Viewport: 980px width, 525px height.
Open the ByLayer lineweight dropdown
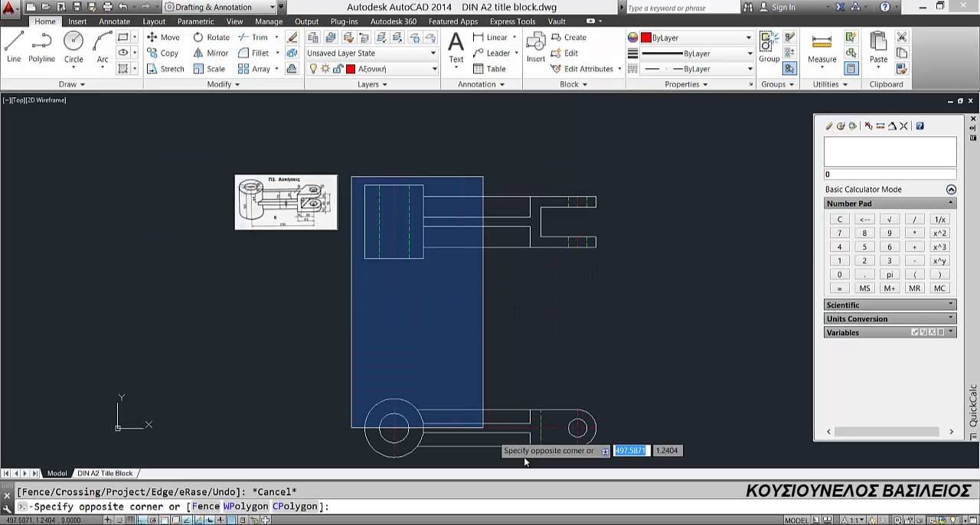tap(697, 54)
